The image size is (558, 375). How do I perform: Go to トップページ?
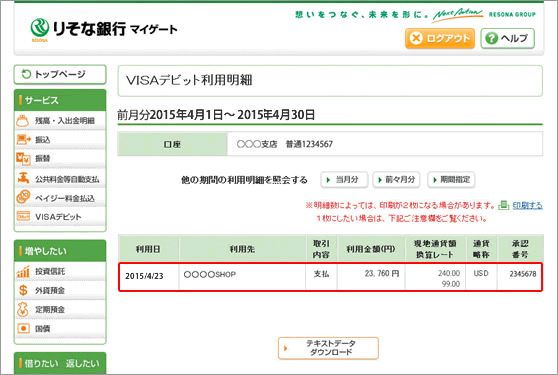60,74
